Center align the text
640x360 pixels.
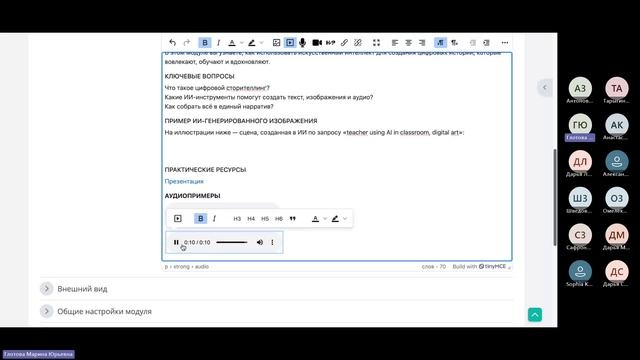409,42
